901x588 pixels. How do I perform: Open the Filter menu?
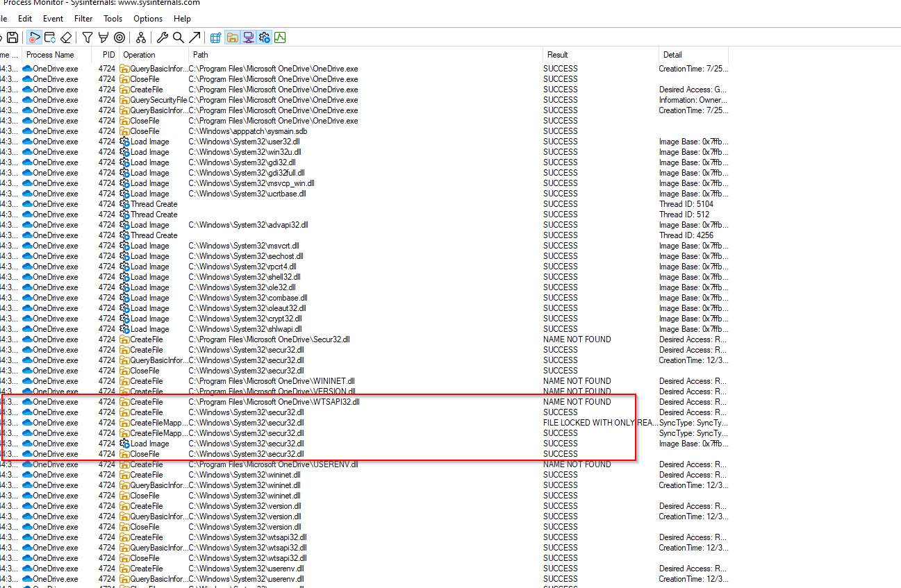click(x=83, y=19)
